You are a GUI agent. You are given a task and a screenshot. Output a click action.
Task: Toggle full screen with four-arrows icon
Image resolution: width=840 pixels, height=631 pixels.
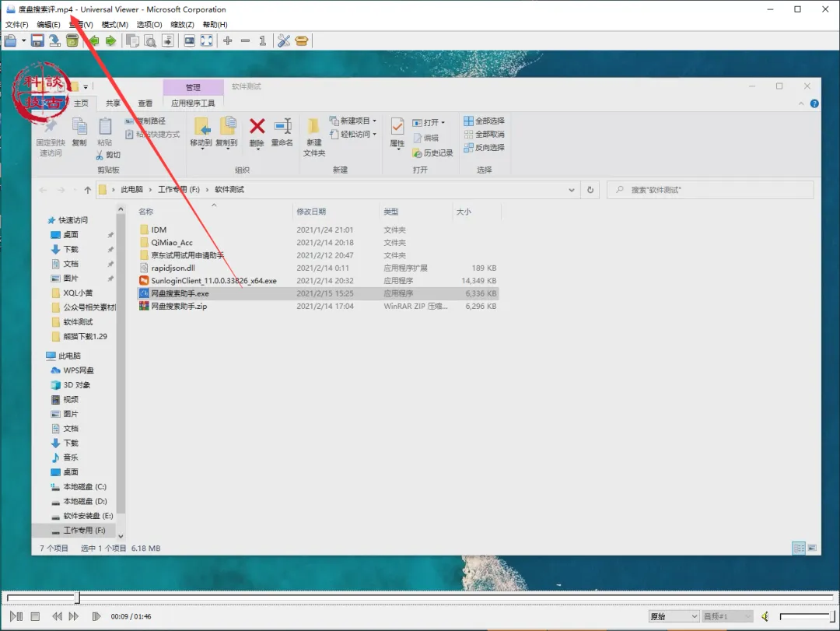coord(207,40)
